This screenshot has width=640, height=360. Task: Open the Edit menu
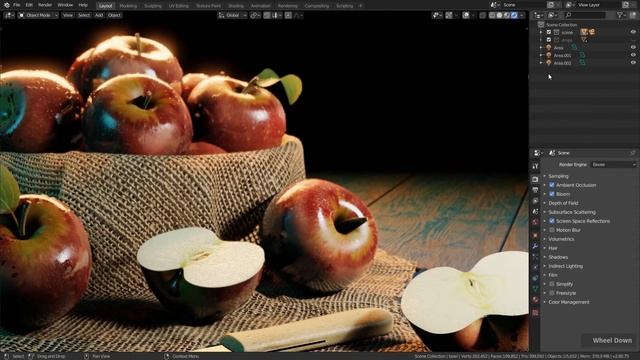[29, 5]
